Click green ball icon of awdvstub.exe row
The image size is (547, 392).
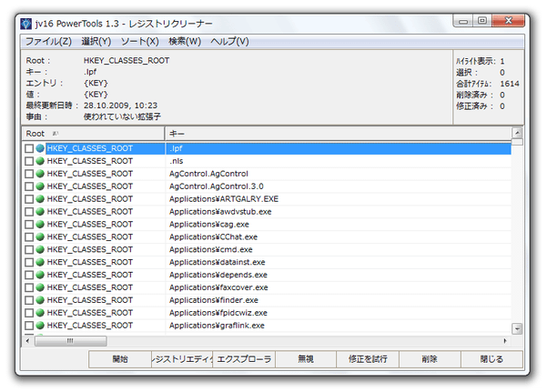40,211
